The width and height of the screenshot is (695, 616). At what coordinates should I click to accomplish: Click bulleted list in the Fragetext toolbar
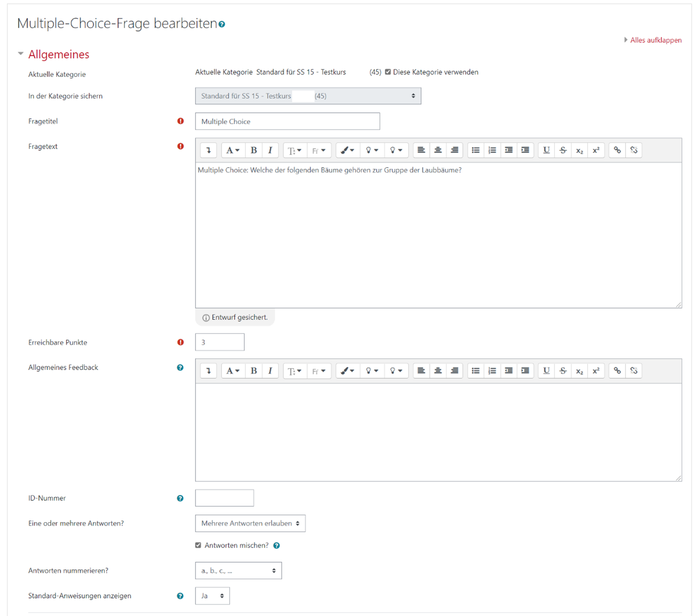(476, 150)
